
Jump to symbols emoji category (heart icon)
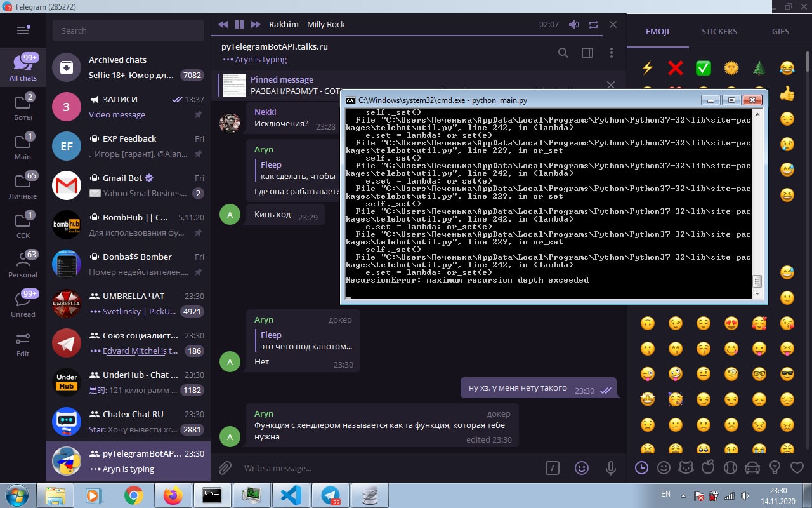pyautogui.click(x=797, y=468)
